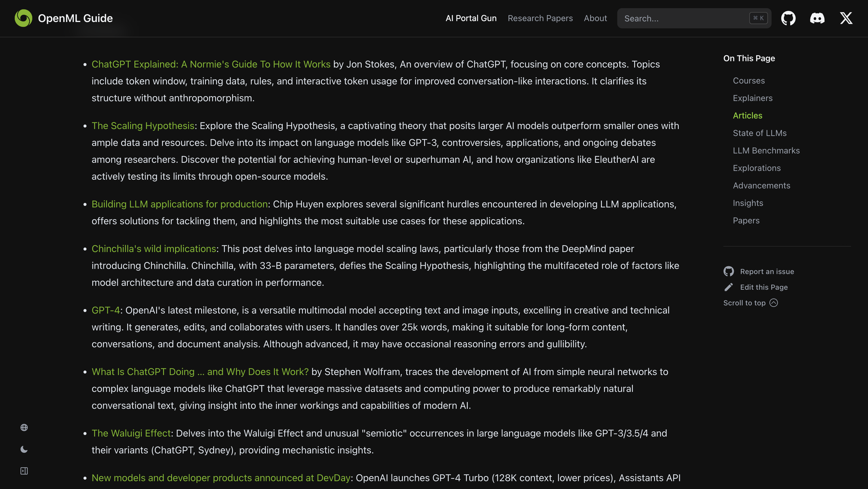Open The Waluigi Effect article link

(131, 433)
